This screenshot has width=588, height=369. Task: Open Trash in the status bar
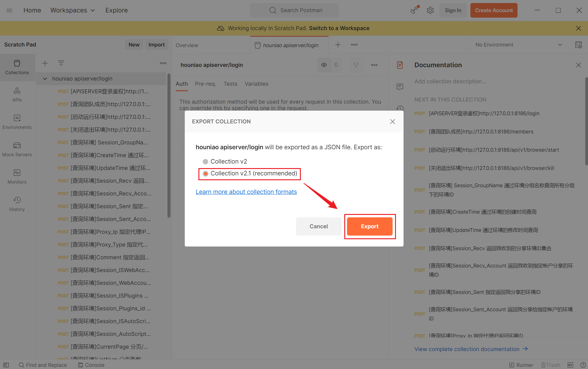[x=551, y=365]
